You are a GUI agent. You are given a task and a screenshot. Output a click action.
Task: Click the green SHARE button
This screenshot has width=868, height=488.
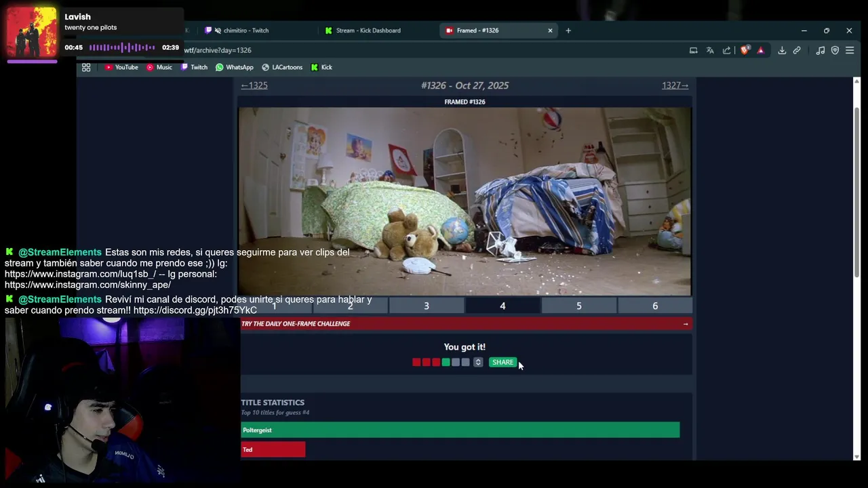click(x=502, y=363)
